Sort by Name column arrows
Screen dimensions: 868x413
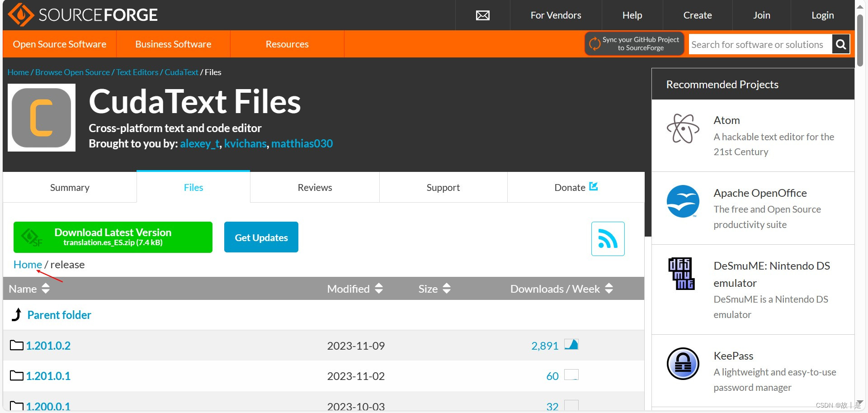pyautogui.click(x=46, y=289)
